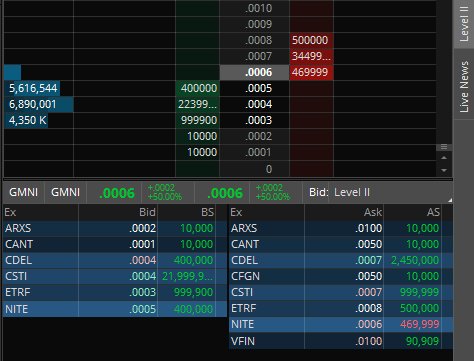Image resolution: width=474 pixels, height=361 pixels.
Task: Click the .0010 price level
Action: (254, 8)
